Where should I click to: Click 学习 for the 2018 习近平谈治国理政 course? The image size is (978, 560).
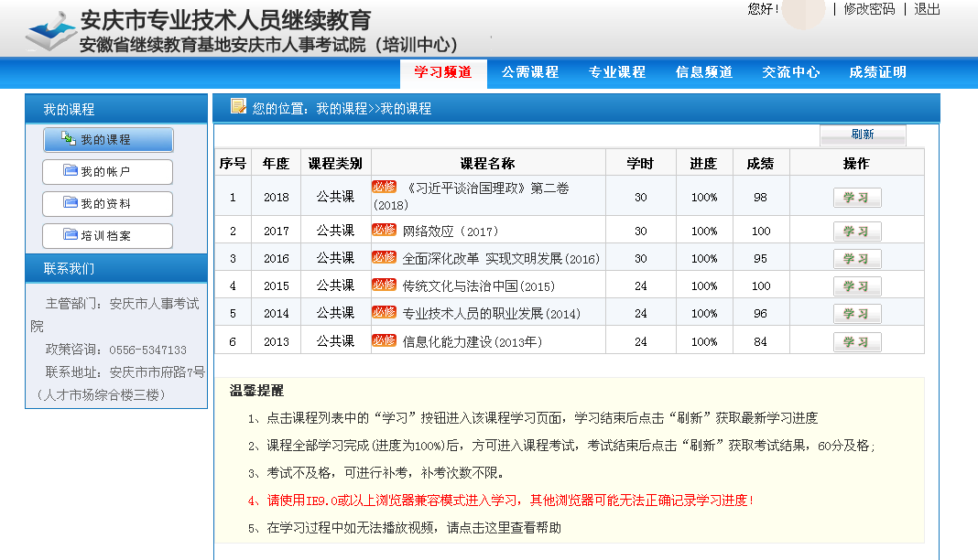point(856,198)
